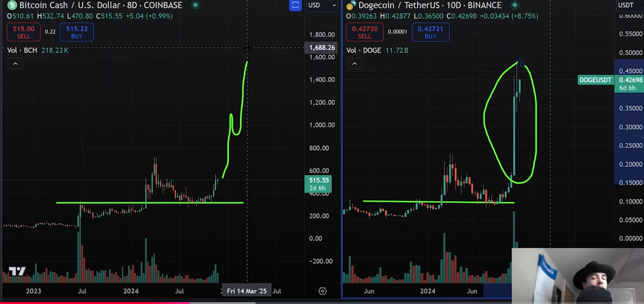Click the Bitcoin Cash coin logo icon
This screenshot has height=304, width=644.
point(12,6)
